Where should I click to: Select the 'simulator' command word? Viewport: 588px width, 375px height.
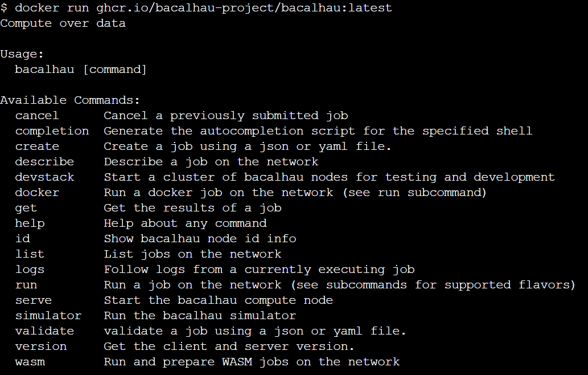coord(48,316)
